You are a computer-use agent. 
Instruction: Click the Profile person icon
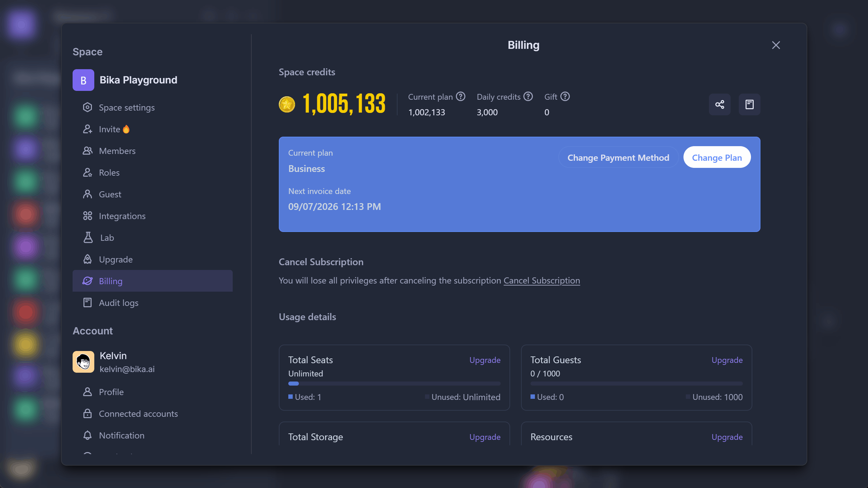click(88, 392)
